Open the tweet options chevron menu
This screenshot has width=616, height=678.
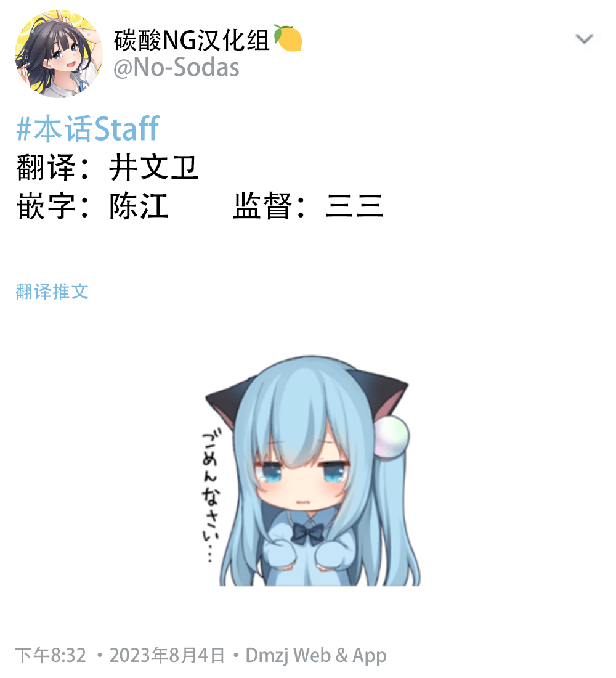584,39
